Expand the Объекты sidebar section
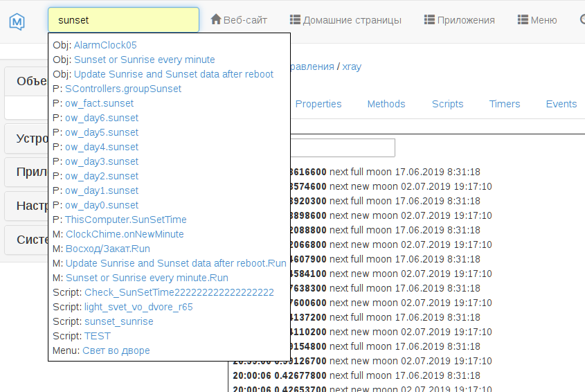 click(x=26, y=81)
